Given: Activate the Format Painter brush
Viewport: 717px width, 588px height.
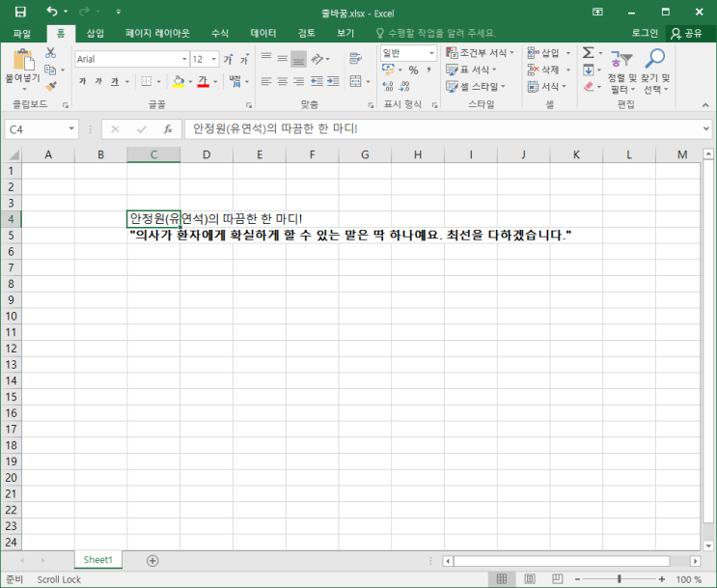Looking at the screenshot, I should pos(50,86).
